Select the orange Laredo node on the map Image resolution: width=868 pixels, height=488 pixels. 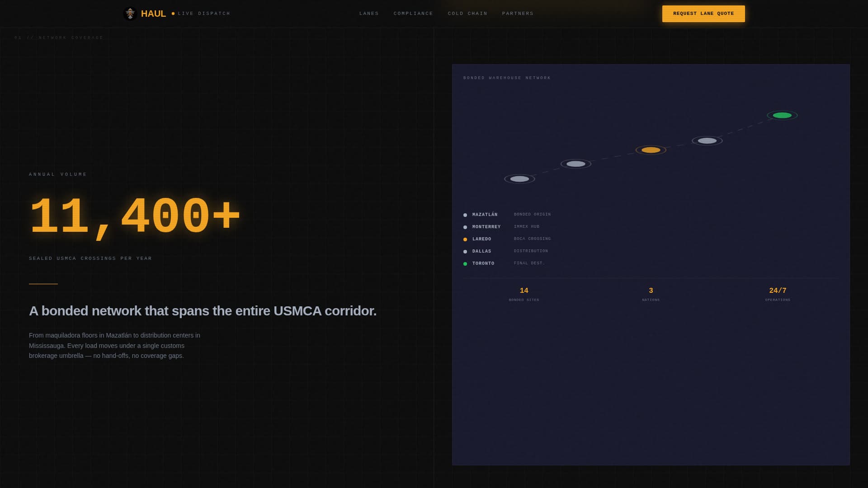(x=651, y=150)
